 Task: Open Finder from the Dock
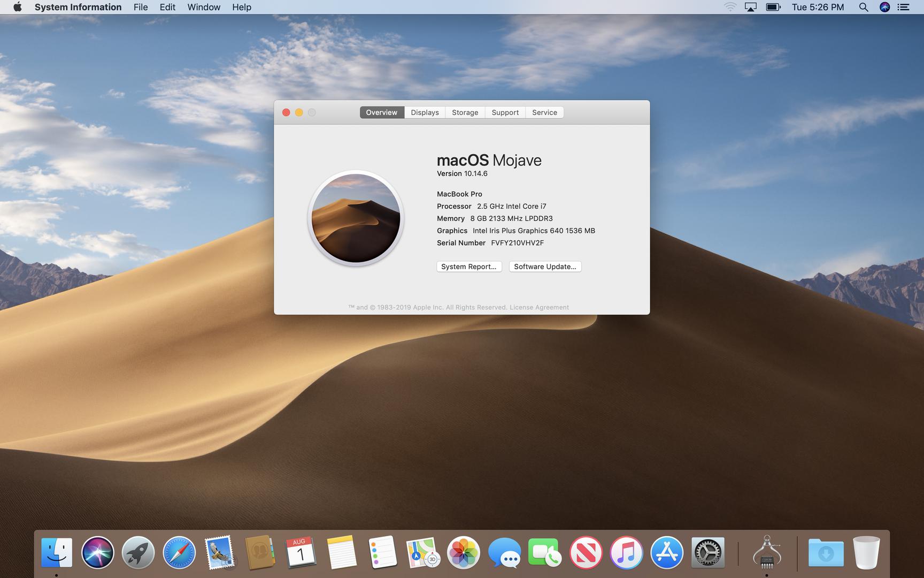(57, 552)
